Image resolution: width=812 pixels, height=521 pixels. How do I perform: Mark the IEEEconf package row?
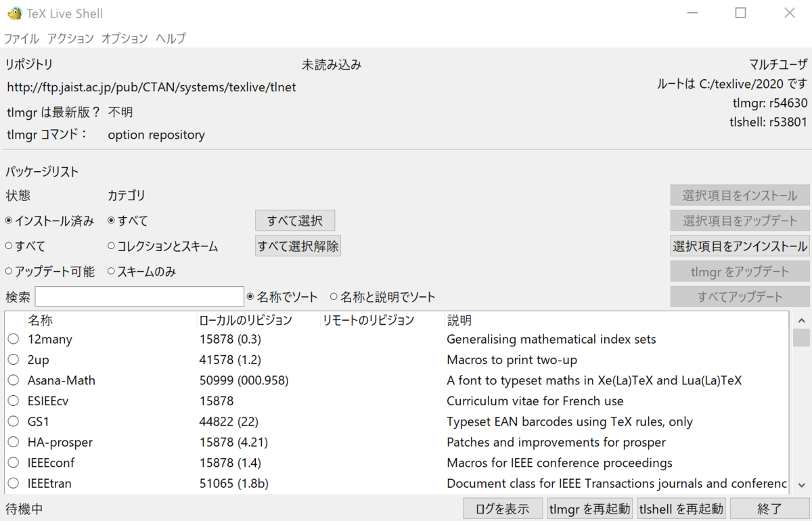point(14,463)
